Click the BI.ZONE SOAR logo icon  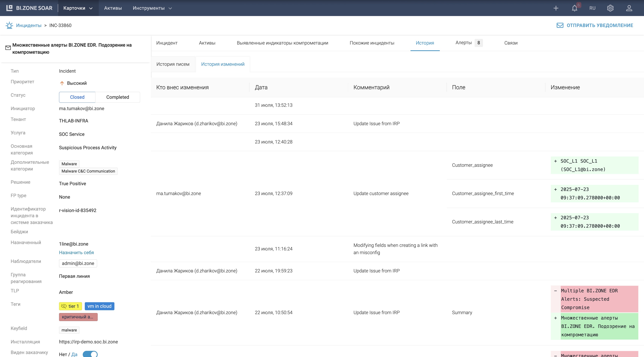click(9, 8)
